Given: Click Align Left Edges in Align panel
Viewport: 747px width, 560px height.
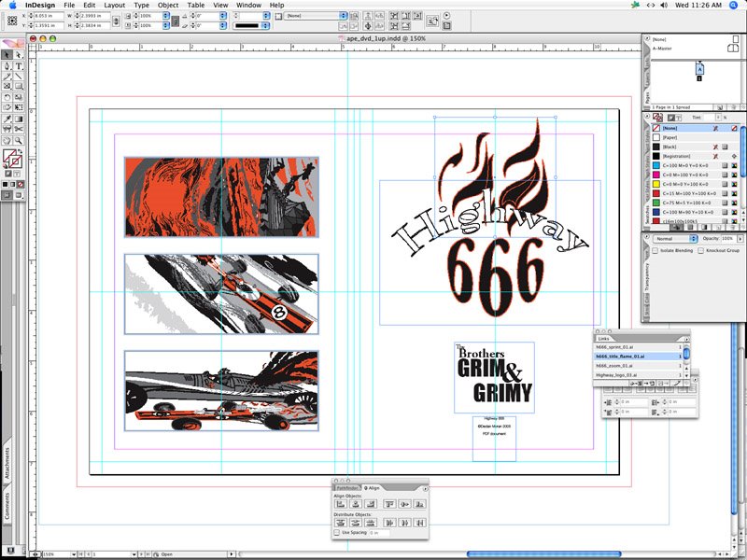Looking at the screenshot, I should coord(341,504).
